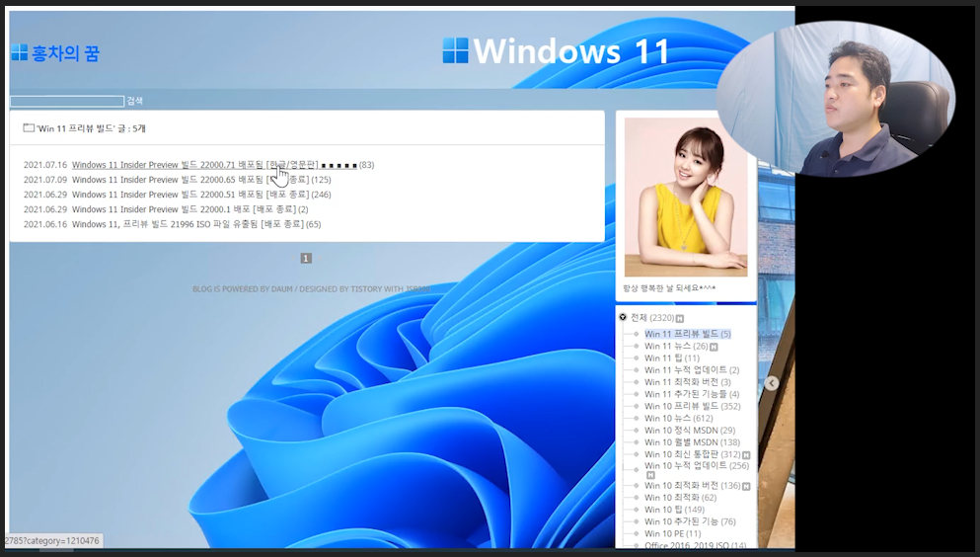Viewport: 980px width, 557px height.
Task: Select Win 11 프리뷰 빌드 category
Action: click(x=688, y=334)
